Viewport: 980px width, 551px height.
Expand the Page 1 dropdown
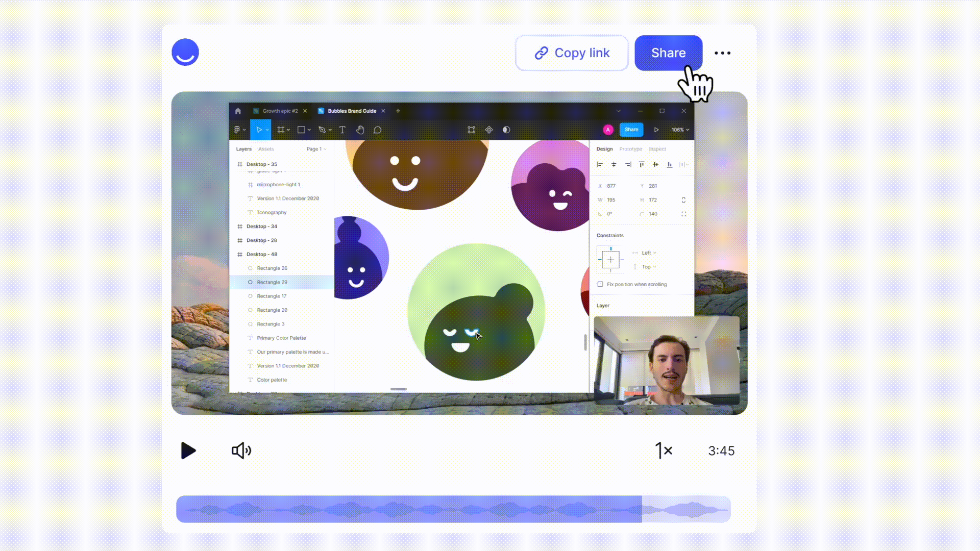point(316,149)
